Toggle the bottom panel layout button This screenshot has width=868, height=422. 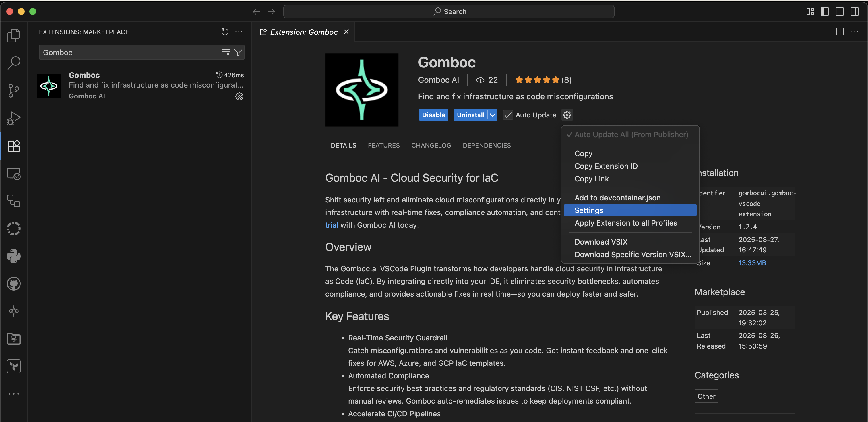click(x=840, y=11)
